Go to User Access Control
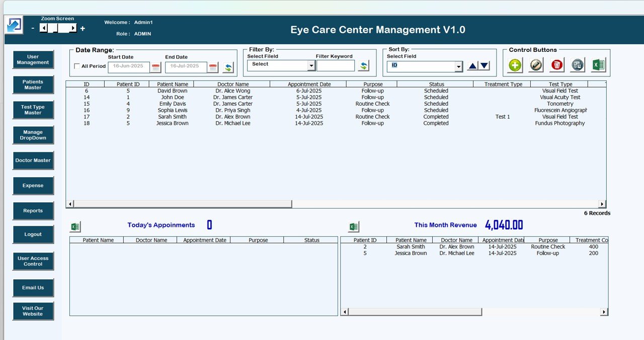Image resolution: width=644 pixels, height=340 pixels. pos(33,261)
